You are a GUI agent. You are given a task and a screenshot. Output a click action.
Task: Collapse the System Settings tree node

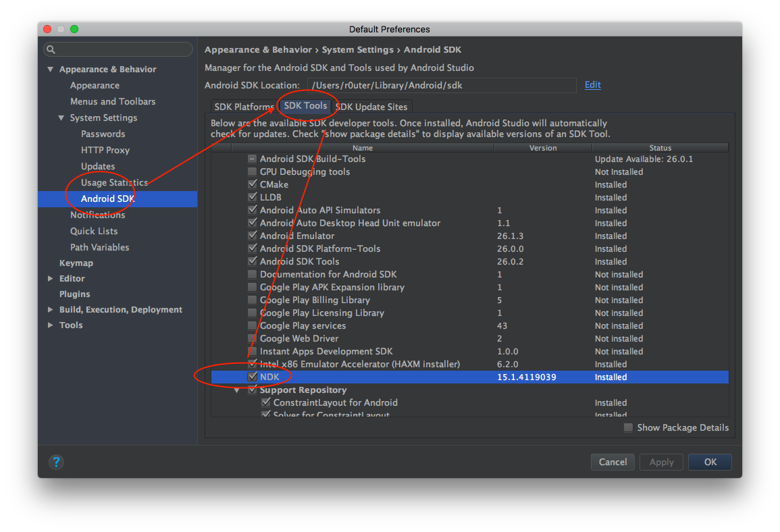coord(61,118)
